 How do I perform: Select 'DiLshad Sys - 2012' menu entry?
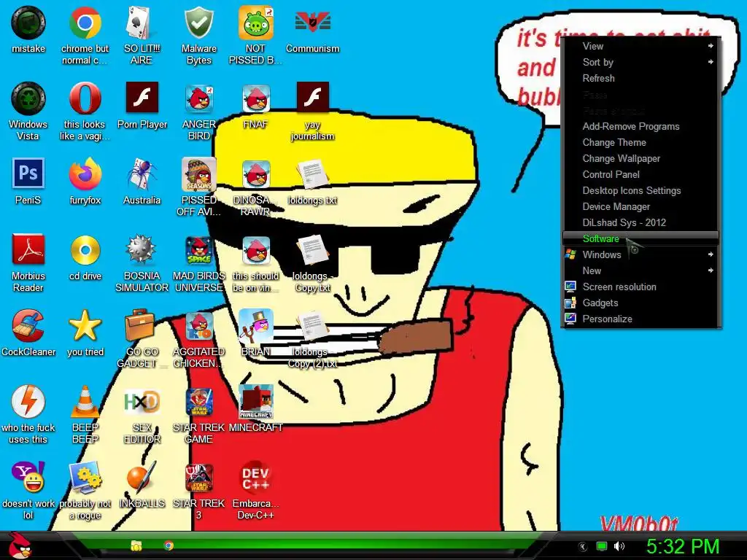(640, 223)
